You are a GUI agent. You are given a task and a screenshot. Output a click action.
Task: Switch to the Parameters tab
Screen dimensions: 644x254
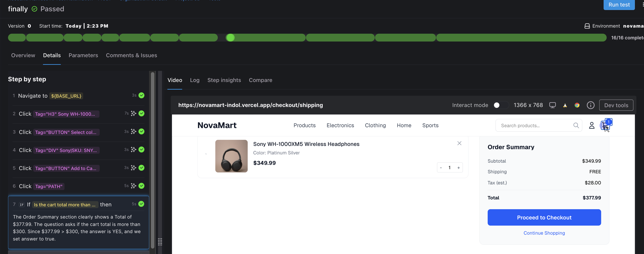coord(83,55)
